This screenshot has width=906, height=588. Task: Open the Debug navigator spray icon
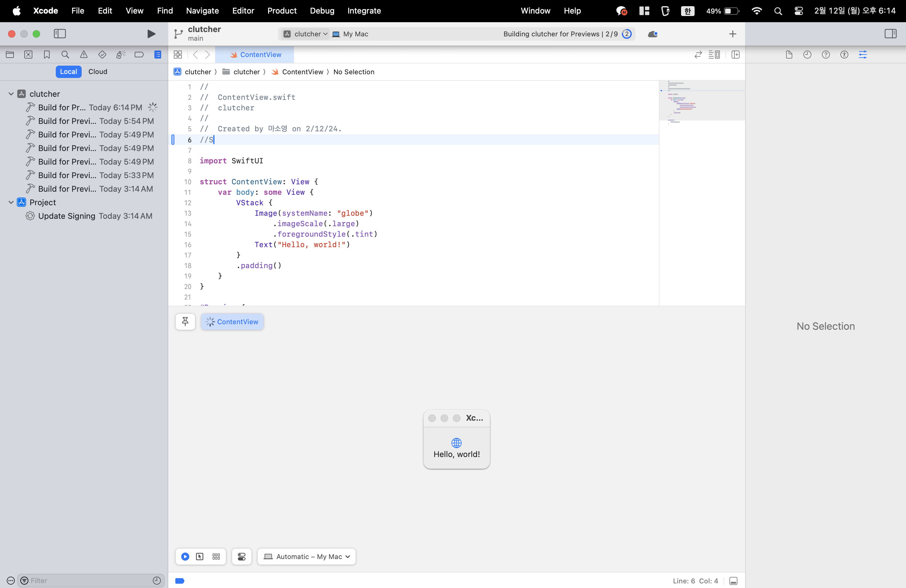click(x=121, y=55)
